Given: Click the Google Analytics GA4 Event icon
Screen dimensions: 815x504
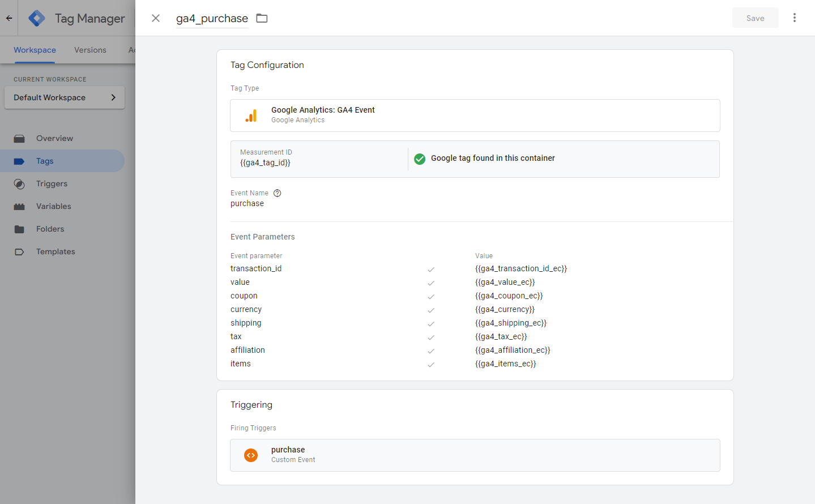Looking at the screenshot, I should coord(251,116).
